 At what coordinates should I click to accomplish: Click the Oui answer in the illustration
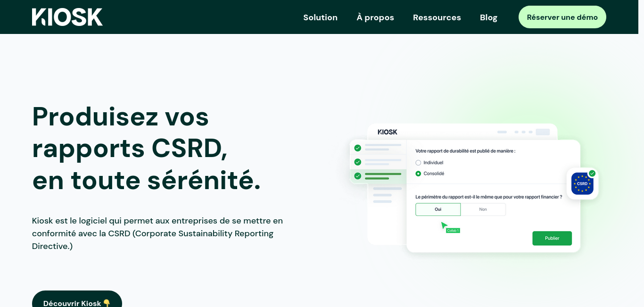(x=438, y=209)
